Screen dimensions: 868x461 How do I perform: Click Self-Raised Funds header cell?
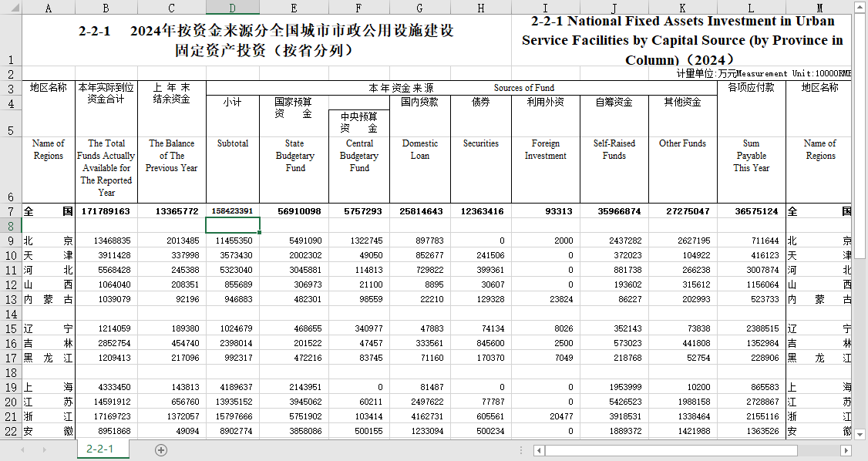pyautogui.click(x=614, y=170)
